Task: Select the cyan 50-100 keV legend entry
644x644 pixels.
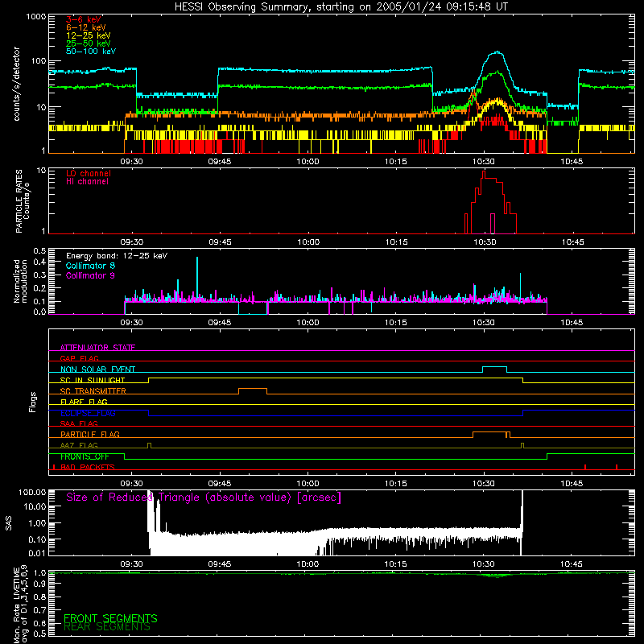Action: point(91,52)
